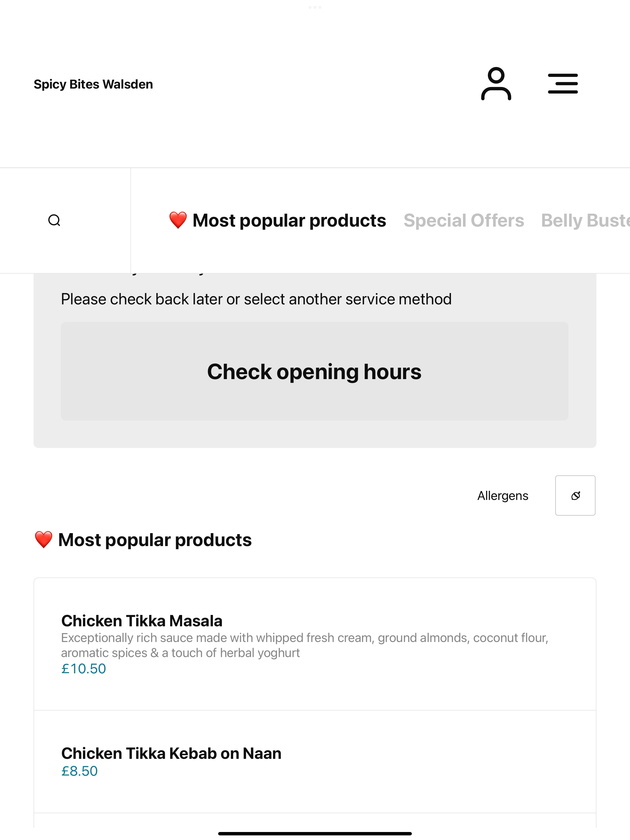
Task: Open the hamburger menu
Action: coord(563,84)
